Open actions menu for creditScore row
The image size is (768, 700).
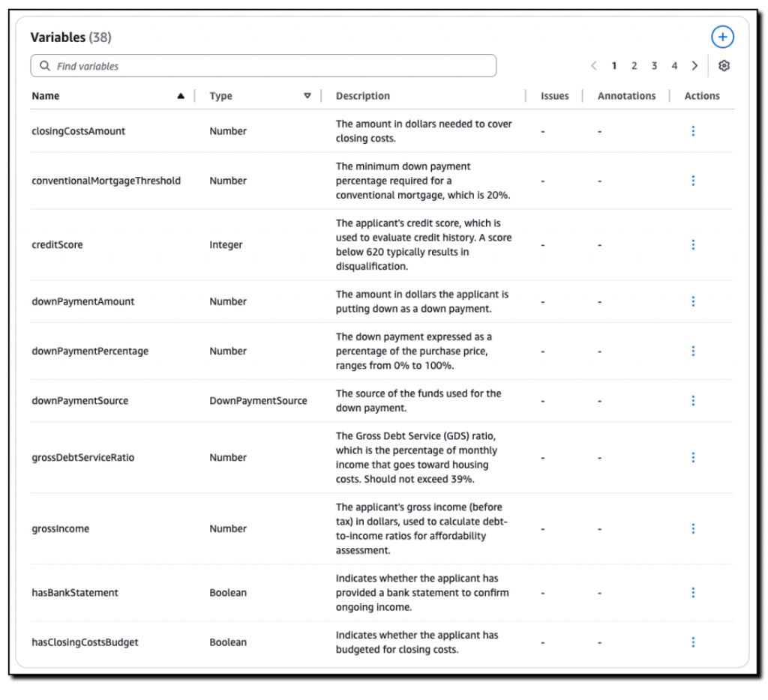[x=693, y=244]
